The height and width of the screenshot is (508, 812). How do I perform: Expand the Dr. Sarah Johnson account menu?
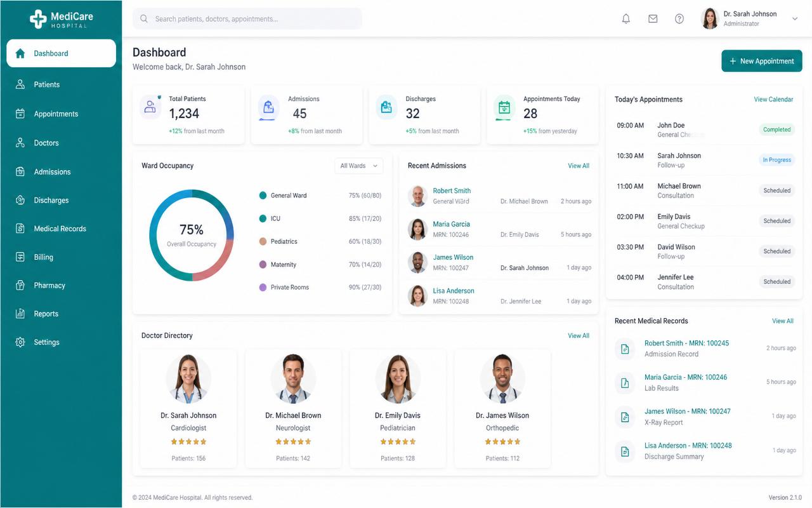(795, 19)
